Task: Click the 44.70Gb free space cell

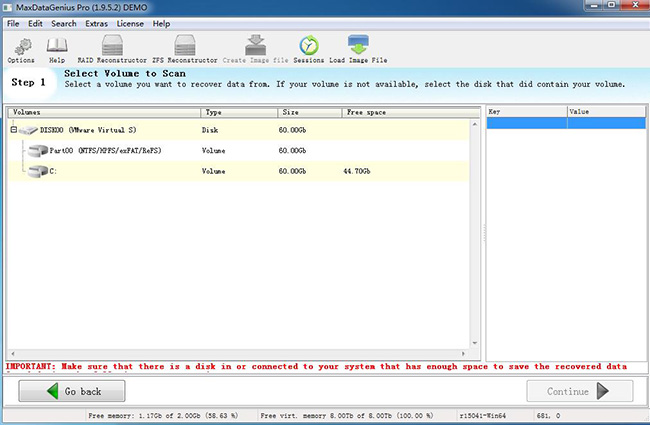Action: pyautogui.click(x=357, y=171)
